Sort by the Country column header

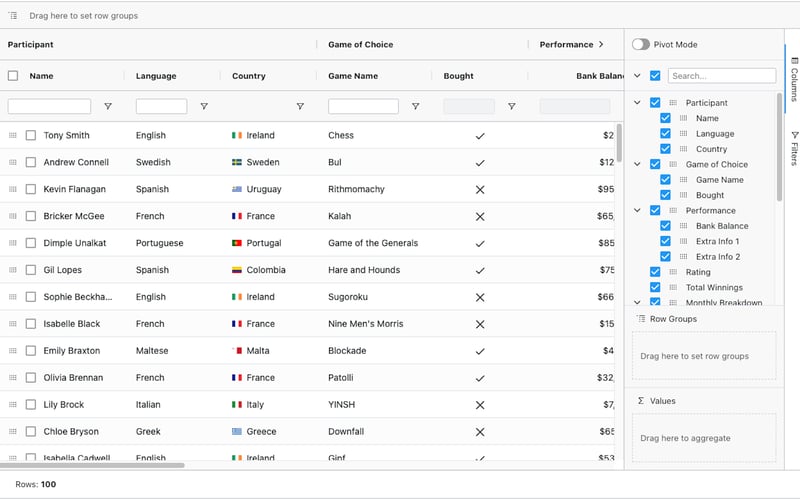pyautogui.click(x=249, y=76)
